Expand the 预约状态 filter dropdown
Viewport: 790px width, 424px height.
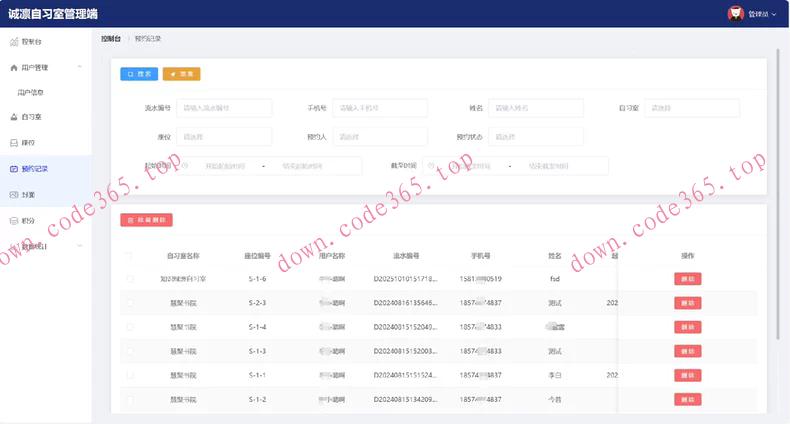(x=536, y=137)
